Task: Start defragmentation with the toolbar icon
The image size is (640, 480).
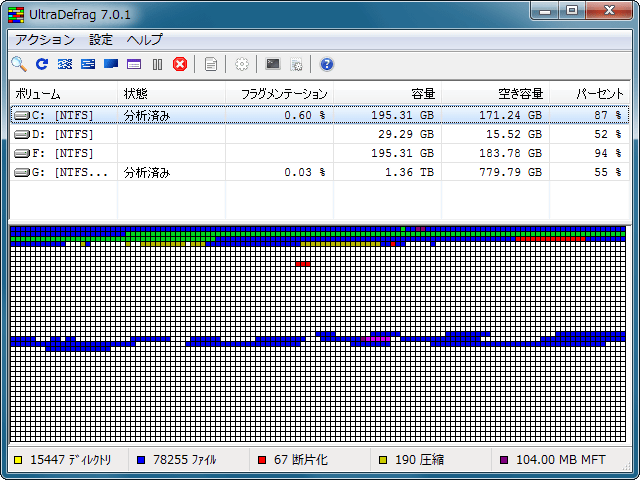Action: (x=65, y=64)
